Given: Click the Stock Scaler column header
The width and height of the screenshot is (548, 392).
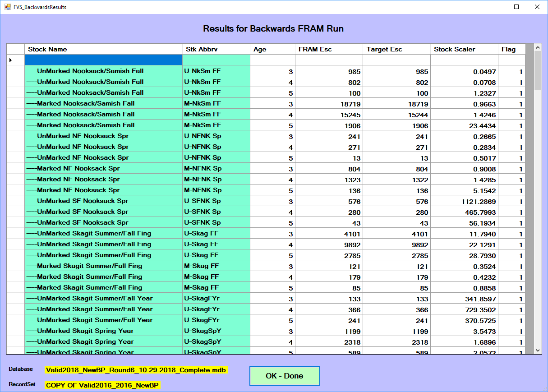Looking at the screenshot, I should (464, 49).
